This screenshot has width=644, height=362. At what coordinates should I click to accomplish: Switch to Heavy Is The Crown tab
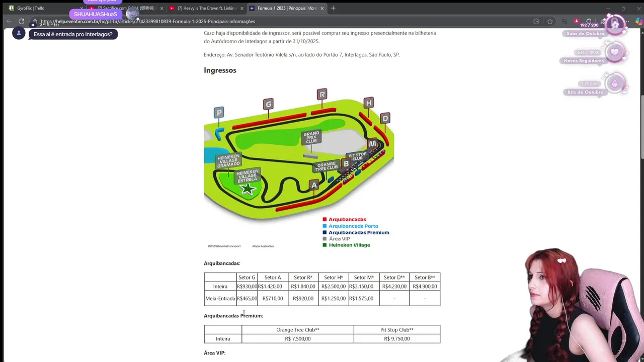(x=206, y=8)
